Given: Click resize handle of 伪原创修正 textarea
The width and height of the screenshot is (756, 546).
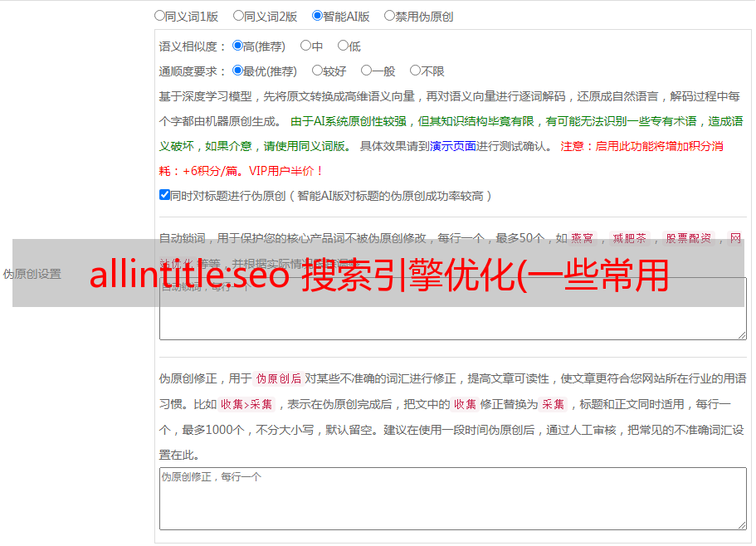Looking at the screenshot, I should pyautogui.click(x=742, y=525).
